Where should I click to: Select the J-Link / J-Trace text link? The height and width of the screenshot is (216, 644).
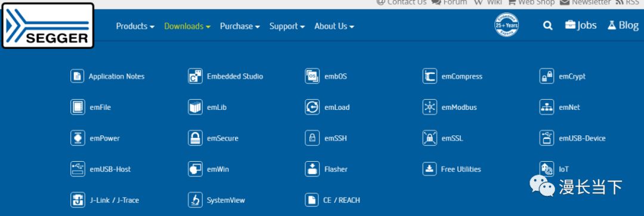tap(114, 200)
